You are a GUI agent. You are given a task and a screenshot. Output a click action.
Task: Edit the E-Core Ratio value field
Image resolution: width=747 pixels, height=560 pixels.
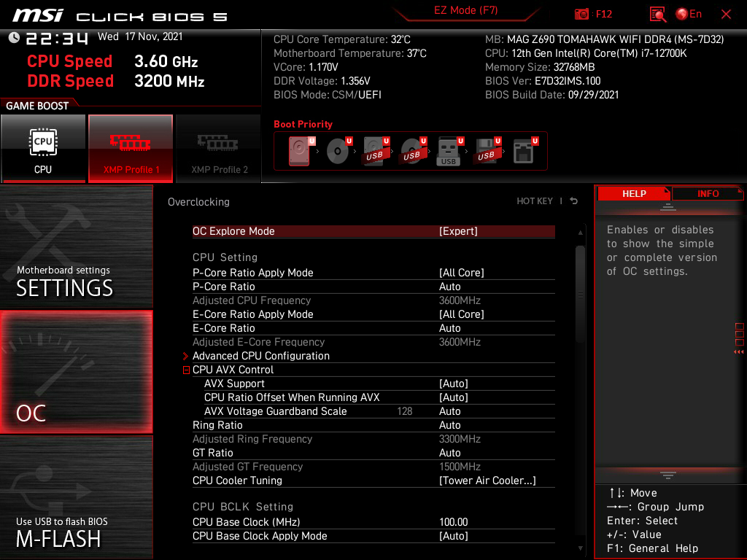449,328
